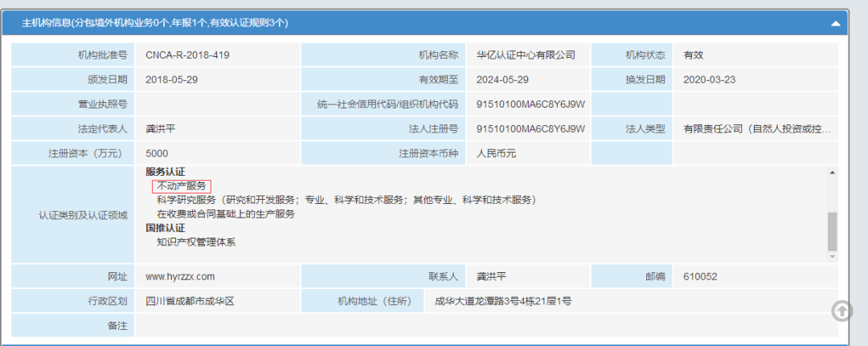Click the empty 备注 field
The height and width of the screenshot is (346, 868).
(x=482, y=326)
